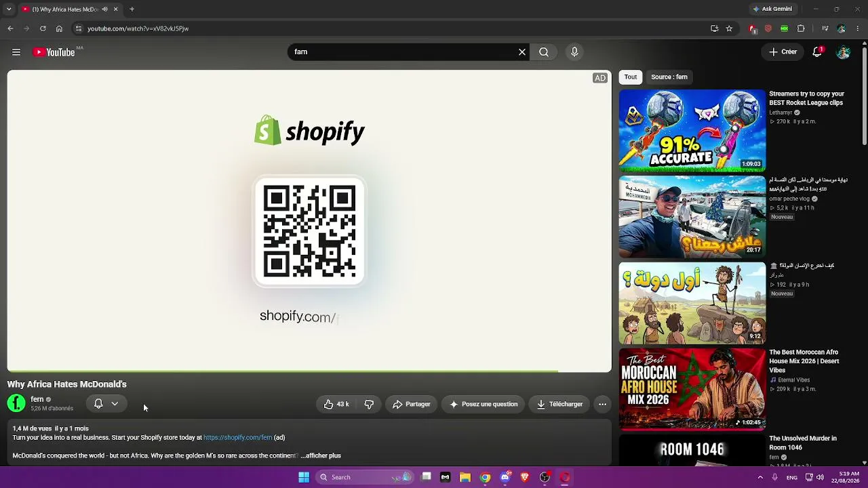This screenshot has height=488, width=868.
Task: Open the YouTube guide hamburger menu
Action: pos(16,52)
